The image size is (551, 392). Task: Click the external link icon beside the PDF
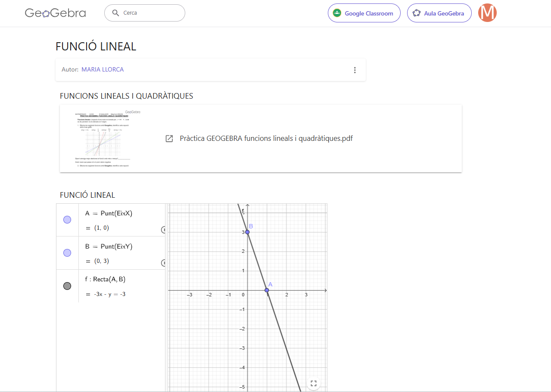coord(169,138)
